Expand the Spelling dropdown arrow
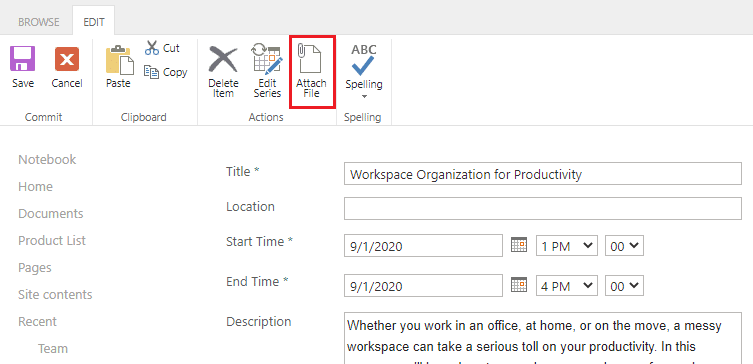The image size is (753, 364). [x=364, y=97]
